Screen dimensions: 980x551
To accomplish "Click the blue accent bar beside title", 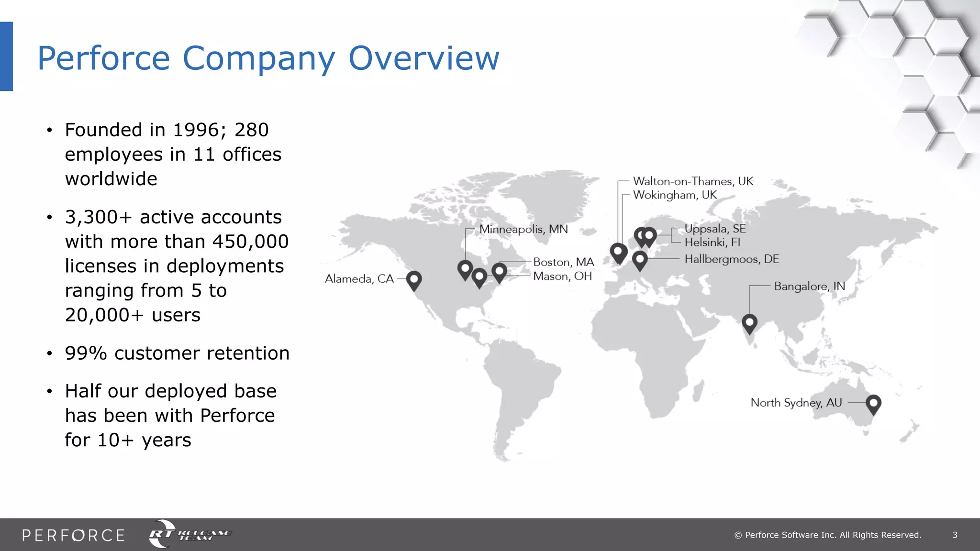I will [x=6, y=56].
